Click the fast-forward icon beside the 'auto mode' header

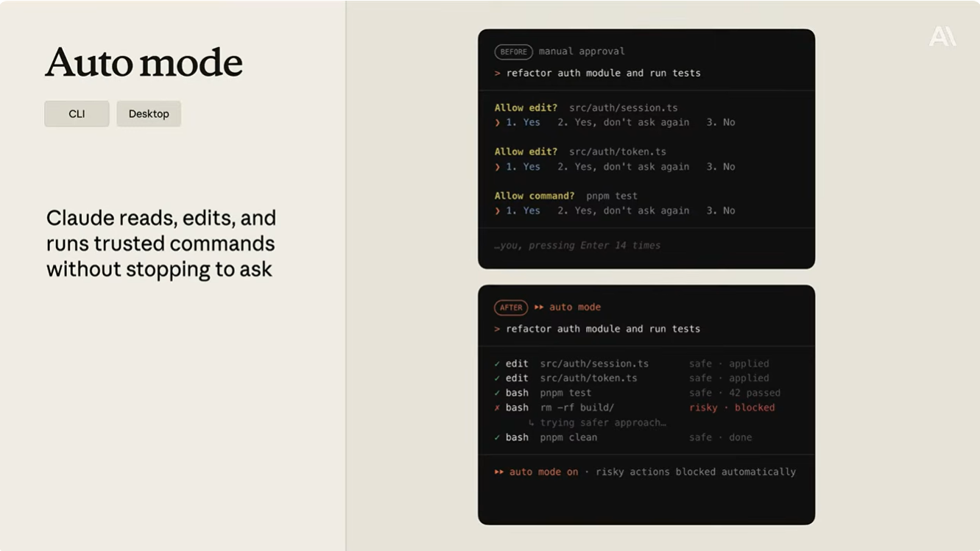(539, 308)
